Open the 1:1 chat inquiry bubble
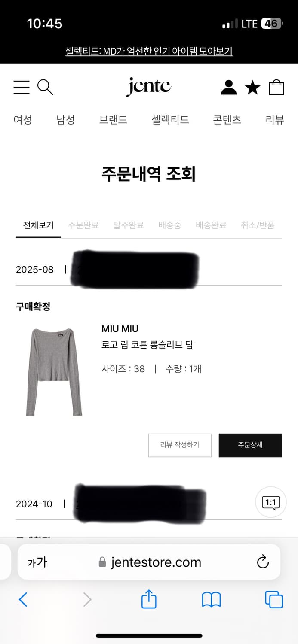298x644 pixels. (270, 502)
